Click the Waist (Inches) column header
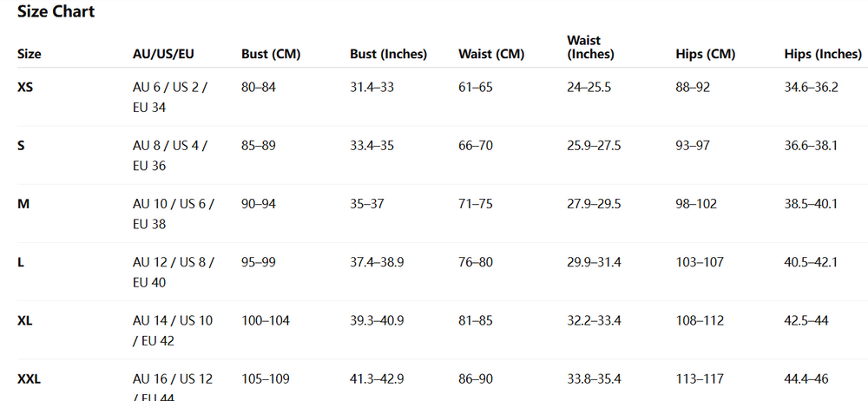Viewport: 868px width, 401px height. 590,47
